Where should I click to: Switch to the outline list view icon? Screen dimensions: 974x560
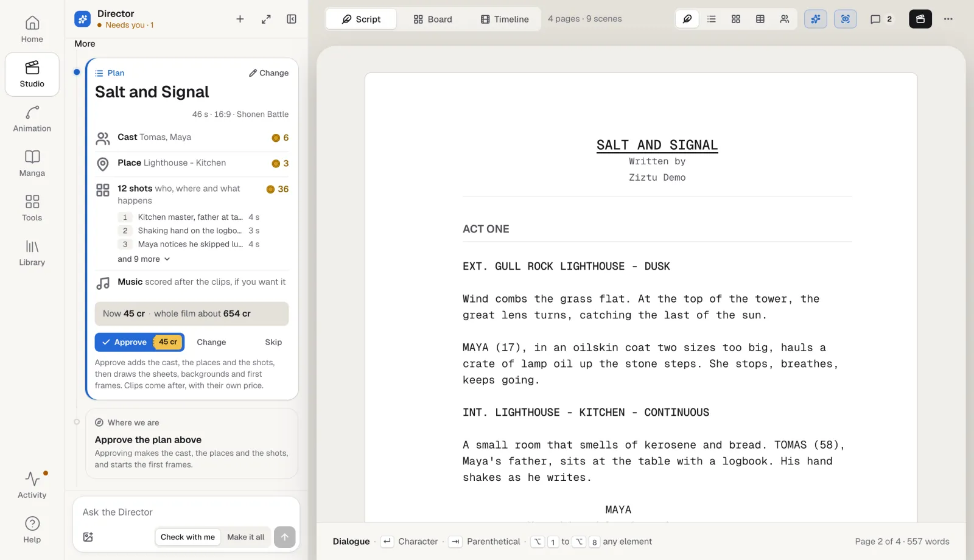(712, 19)
